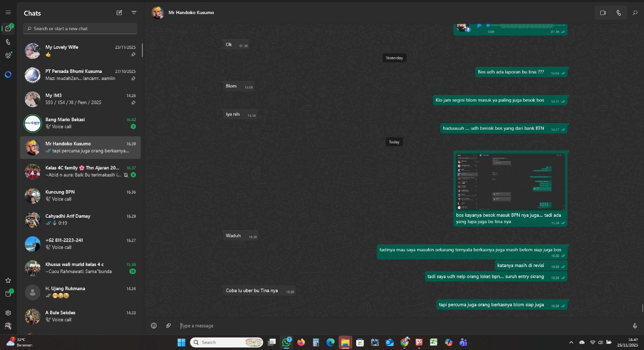The width and height of the screenshot is (644, 350).
Task: Open the chat filter dropdown
Action: click(x=134, y=13)
